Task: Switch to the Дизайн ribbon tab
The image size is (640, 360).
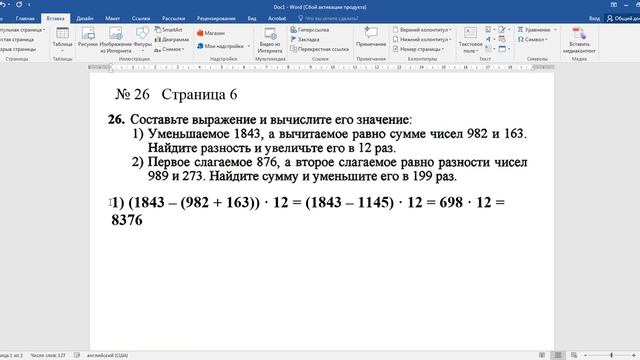Action: (84, 18)
